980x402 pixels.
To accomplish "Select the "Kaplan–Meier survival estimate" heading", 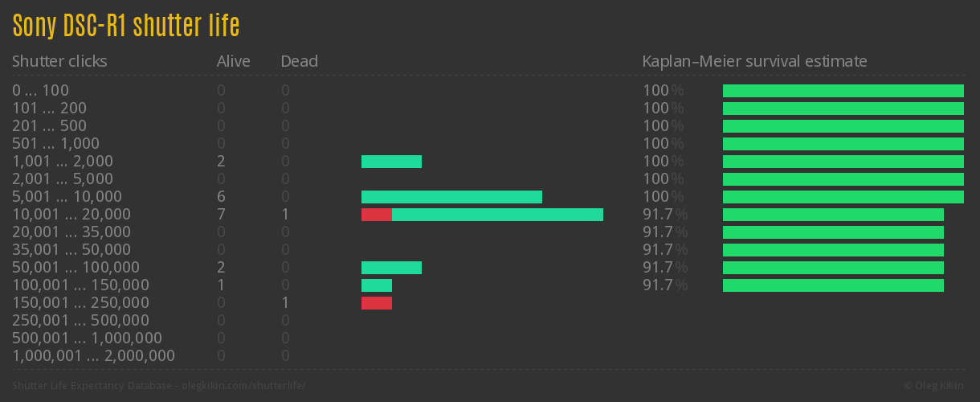I will click(x=754, y=61).
